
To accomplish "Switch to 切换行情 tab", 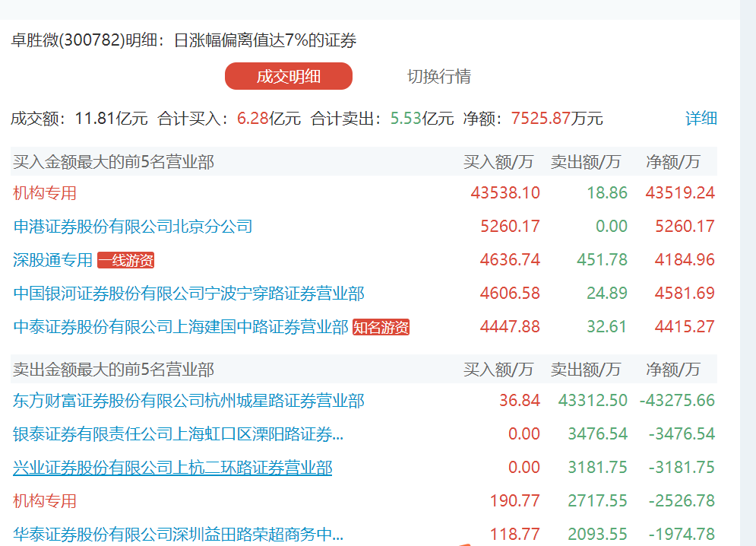I will pos(438,76).
